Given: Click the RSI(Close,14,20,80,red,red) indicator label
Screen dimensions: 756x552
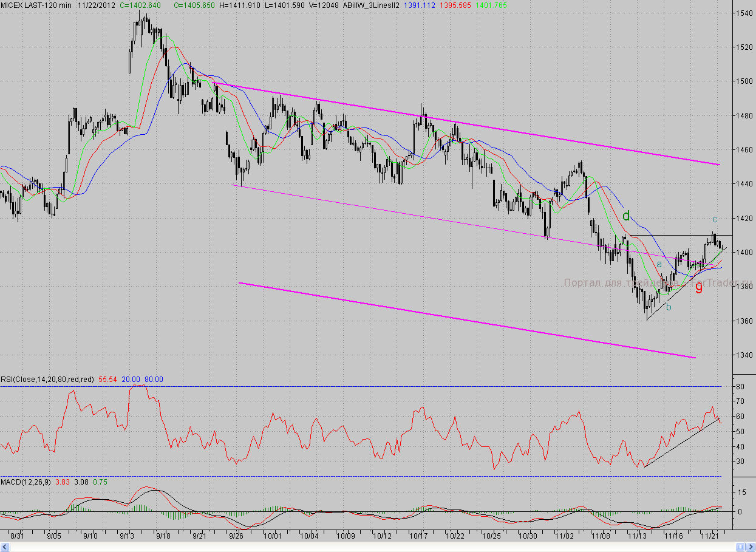Looking at the screenshot, I should point(47,380).
